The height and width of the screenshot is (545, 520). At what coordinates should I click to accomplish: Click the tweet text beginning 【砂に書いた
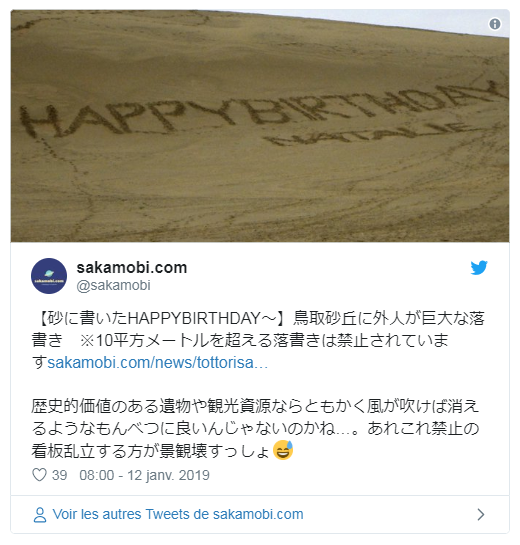click(258, 340)
